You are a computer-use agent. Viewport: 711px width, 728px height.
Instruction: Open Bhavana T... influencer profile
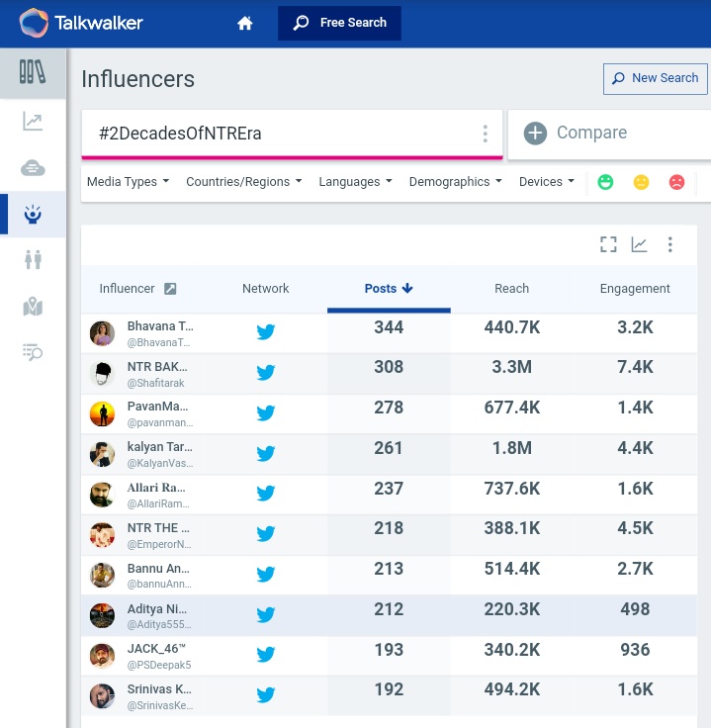(x=160, y=326)
